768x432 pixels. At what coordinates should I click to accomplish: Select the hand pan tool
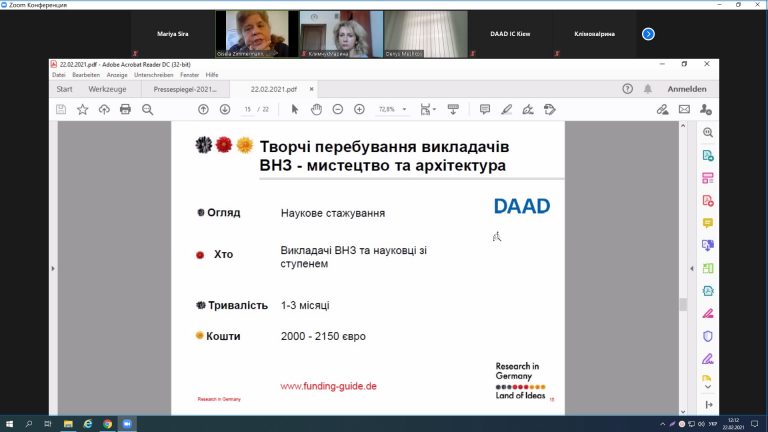pos(315,109)
